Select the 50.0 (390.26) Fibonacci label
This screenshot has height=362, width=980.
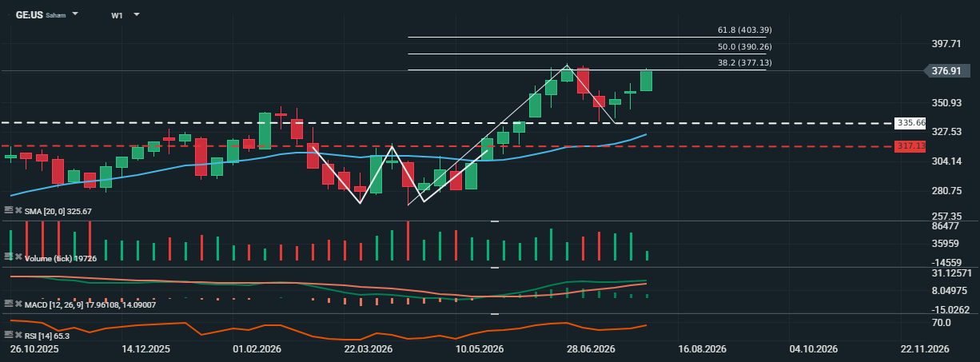tap(744, 46)
